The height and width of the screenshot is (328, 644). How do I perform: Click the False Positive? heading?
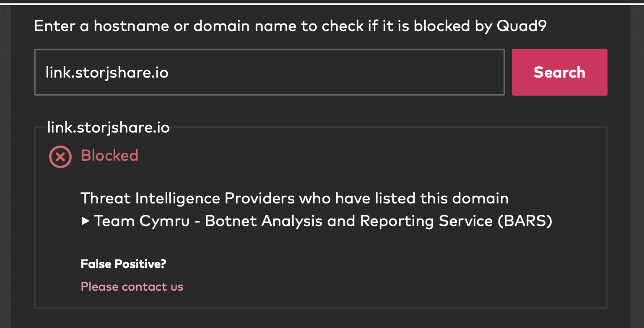(123, 264)
